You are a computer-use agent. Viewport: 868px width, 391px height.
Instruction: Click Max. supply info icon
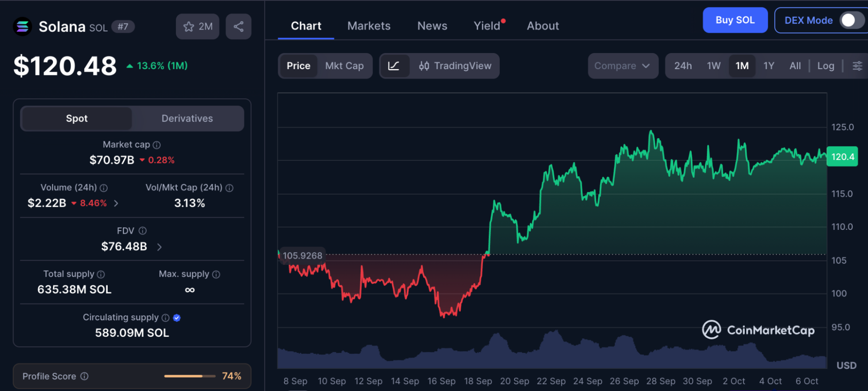click(216, 275)
